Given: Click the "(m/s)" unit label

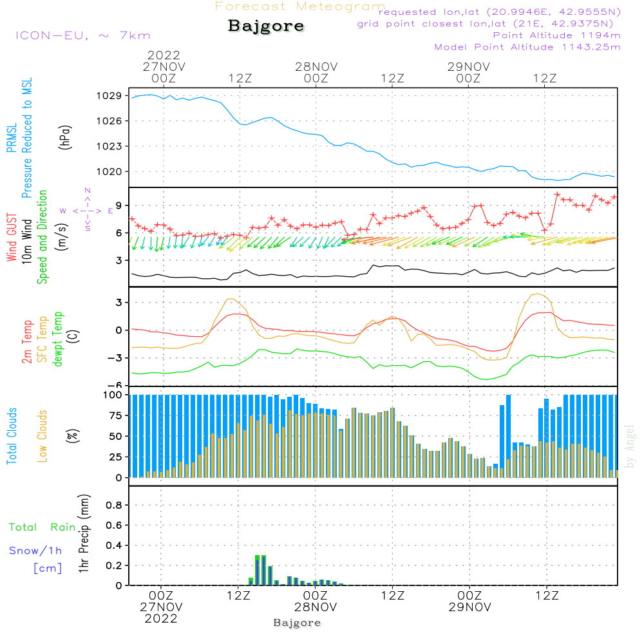Looking at the screenshot, I should pyautogui.click(x=62, y=237).
